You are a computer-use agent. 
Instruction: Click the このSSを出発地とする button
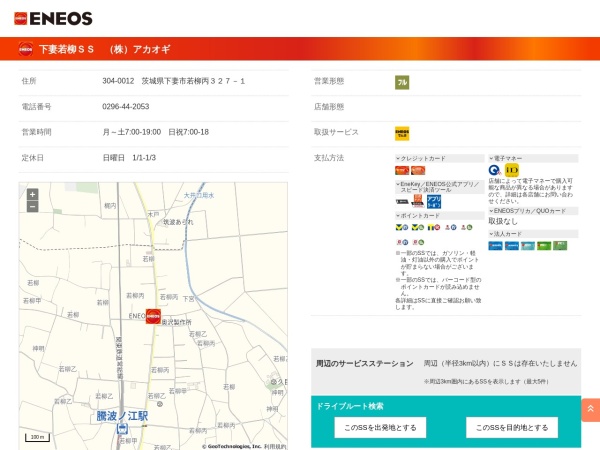[380, 427]
